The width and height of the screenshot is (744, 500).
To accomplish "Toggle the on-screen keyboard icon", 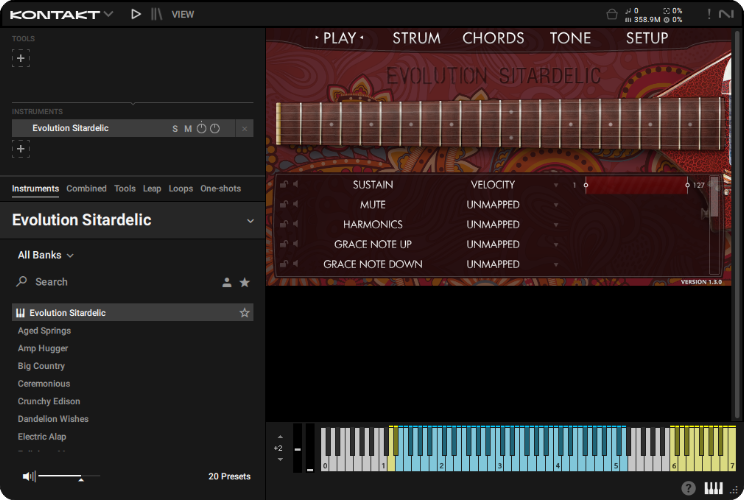I will click(x=714, y=488).
